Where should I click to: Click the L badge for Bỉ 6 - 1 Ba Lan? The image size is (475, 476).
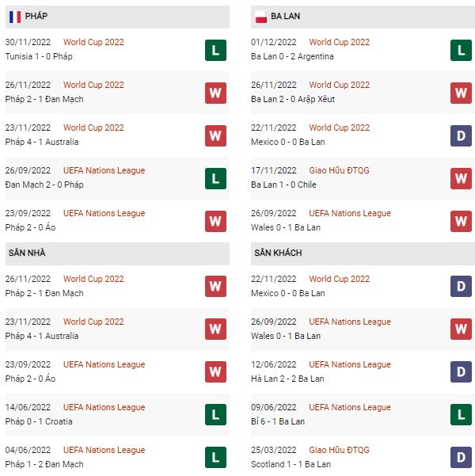point(461,415)
